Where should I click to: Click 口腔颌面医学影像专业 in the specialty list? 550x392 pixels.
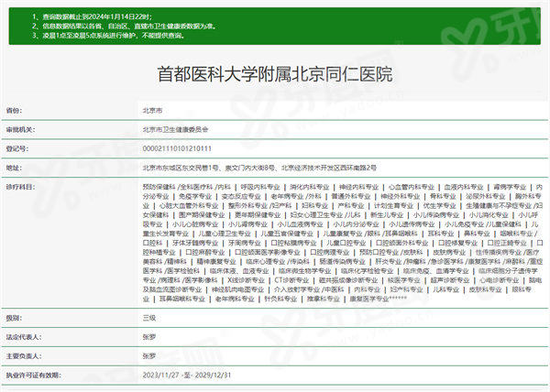coord(268,252)
